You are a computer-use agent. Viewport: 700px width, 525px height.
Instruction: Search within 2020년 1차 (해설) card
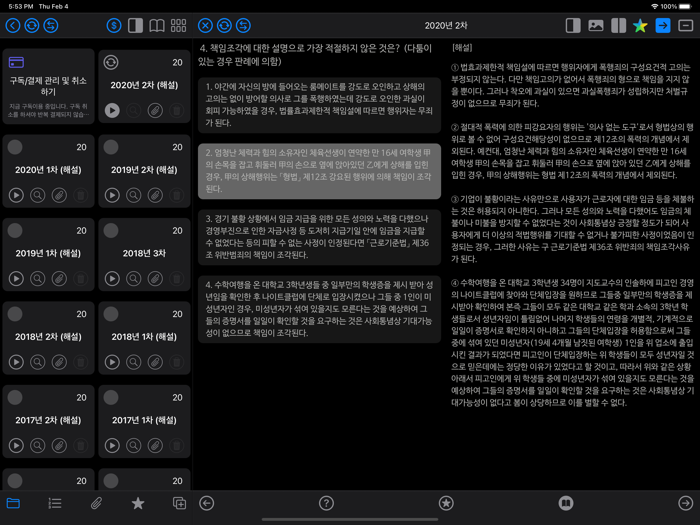tap(38, 195)
